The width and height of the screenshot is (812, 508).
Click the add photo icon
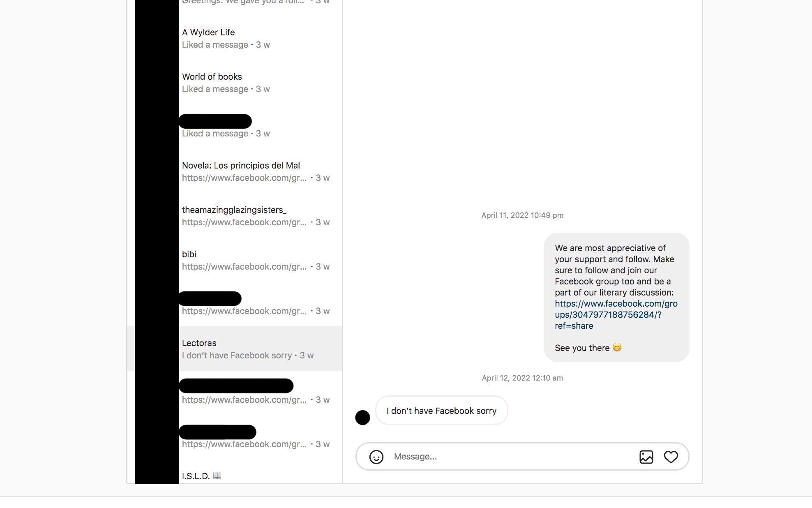tap(646, 457)
